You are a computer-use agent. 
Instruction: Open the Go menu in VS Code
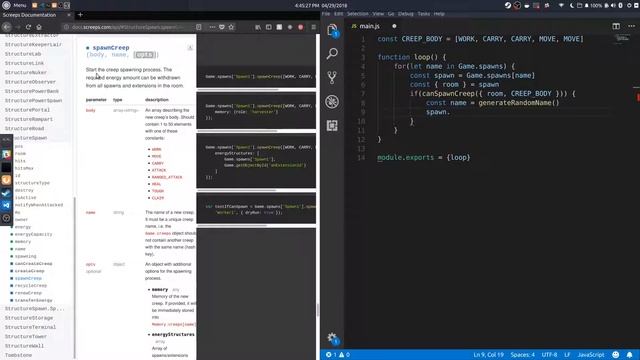point(391,14)
